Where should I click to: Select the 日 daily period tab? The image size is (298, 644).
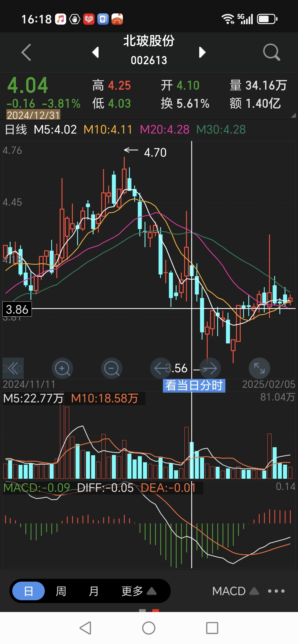point(28,591)
